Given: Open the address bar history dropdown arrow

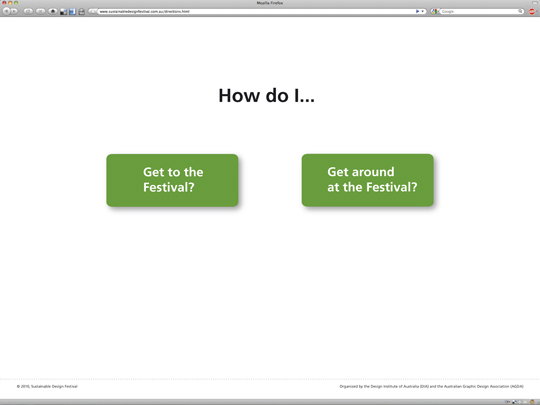Looking at the screenshot, I should click(x=423, y=11).
